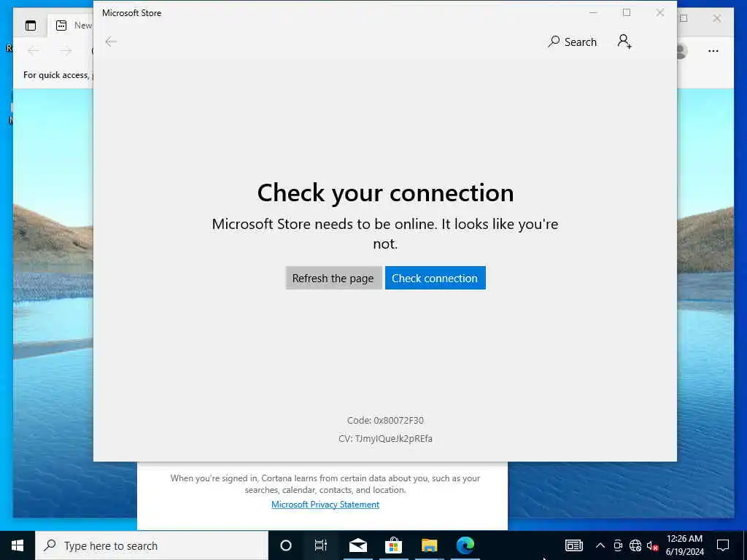Maximize the Edge browser window

684,18
